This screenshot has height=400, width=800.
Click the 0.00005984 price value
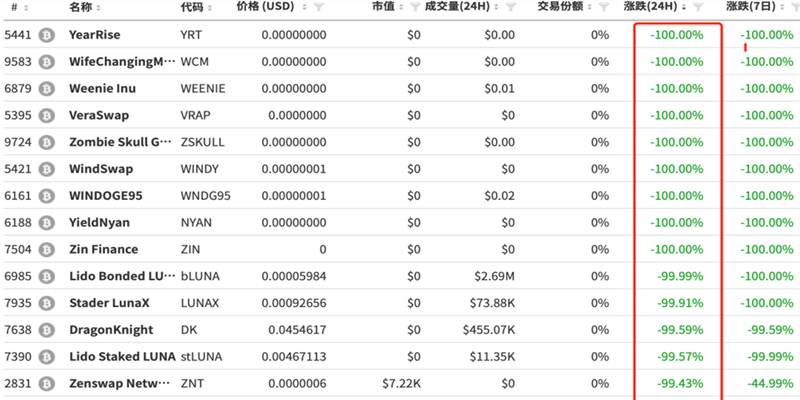294,277
